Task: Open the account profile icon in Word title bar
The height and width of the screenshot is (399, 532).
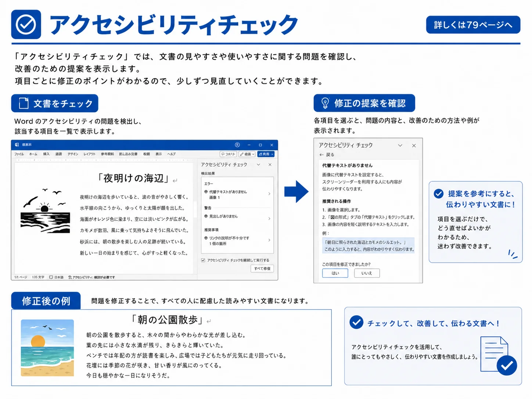Action: pos(237,145)
